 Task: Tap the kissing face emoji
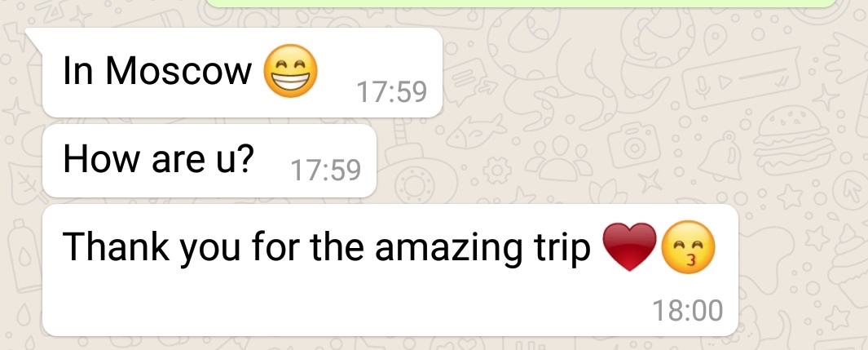(688, 247)
